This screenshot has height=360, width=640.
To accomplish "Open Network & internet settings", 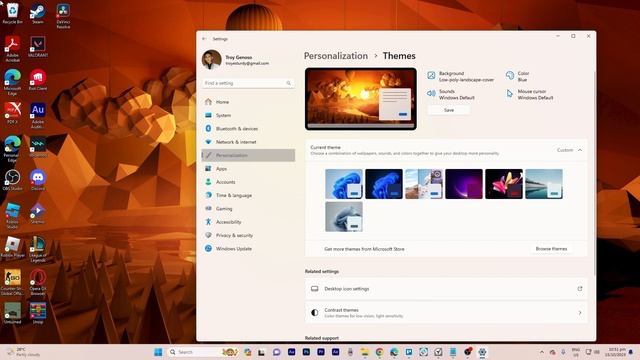I will point(248,142).
